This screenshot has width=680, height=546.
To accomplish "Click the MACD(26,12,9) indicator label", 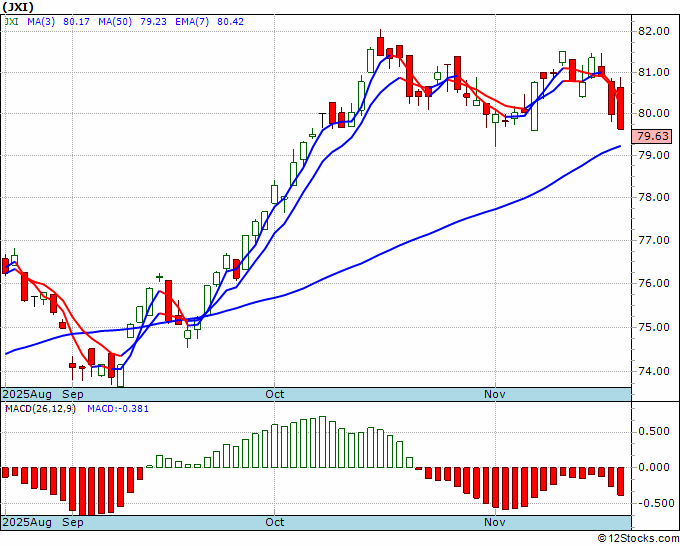I will (x=40, y=409).
